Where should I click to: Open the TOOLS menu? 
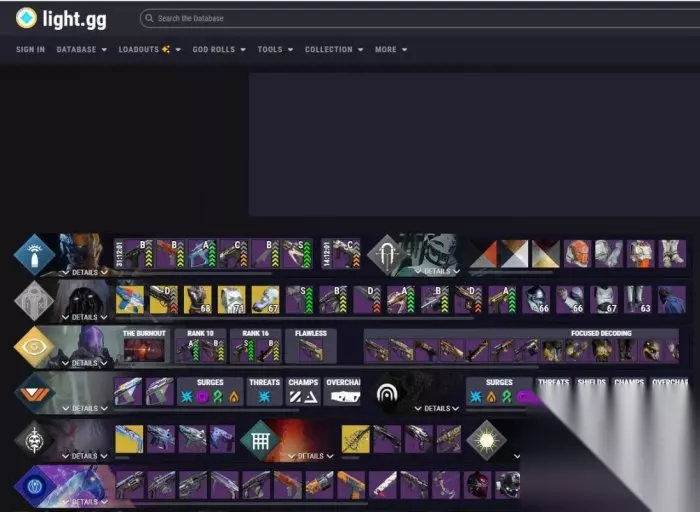(275, 50)
